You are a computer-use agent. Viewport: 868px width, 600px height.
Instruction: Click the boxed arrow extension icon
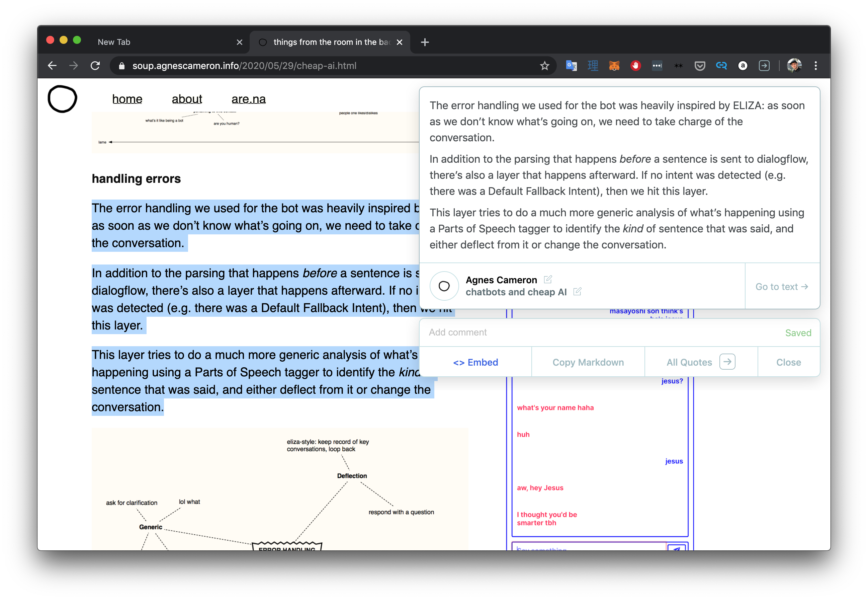pyautogui.click(x=764, y=66)
